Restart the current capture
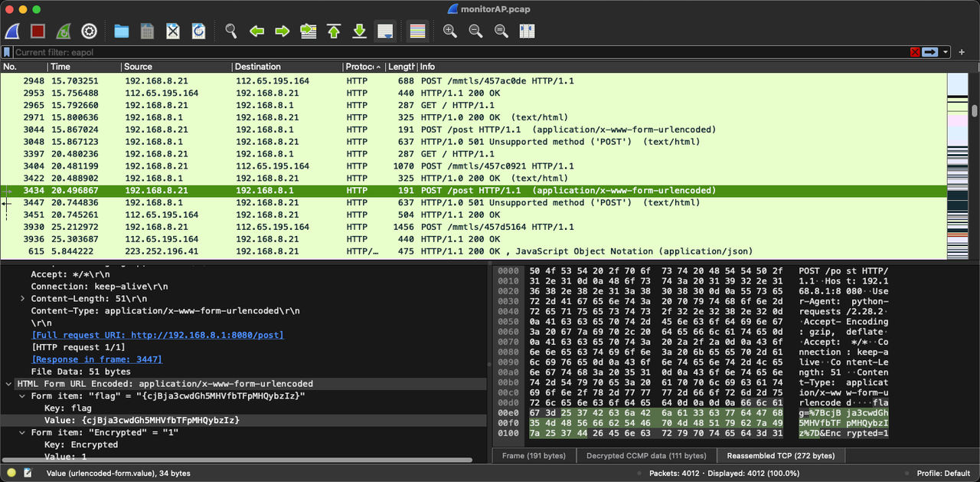 64,31
